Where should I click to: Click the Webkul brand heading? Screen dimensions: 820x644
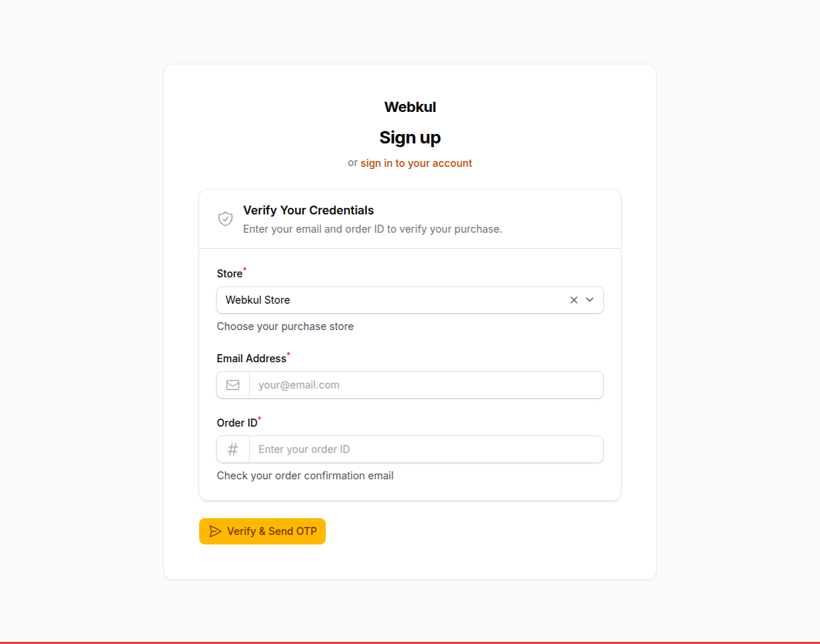(x=409, y=107)
